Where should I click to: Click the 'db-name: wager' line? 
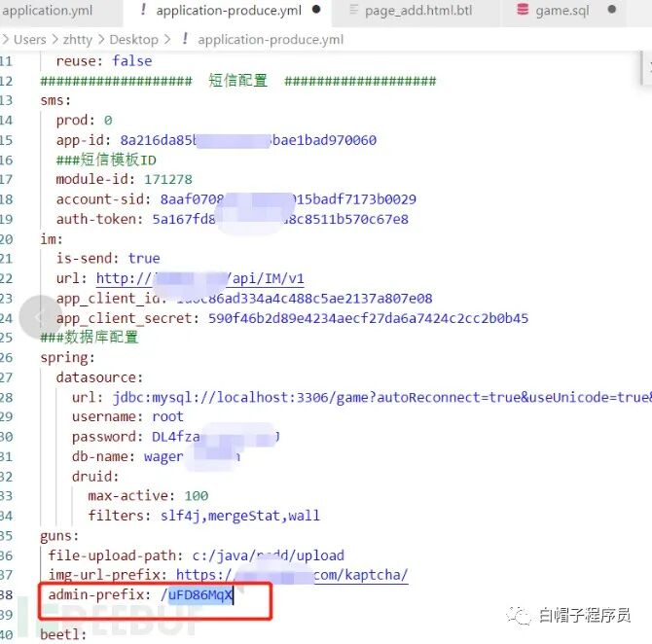click(x=156, y=457)
